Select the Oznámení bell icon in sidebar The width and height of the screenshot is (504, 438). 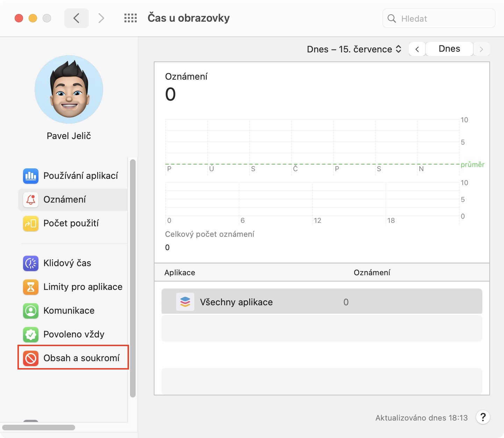click(x=31, y=199)
